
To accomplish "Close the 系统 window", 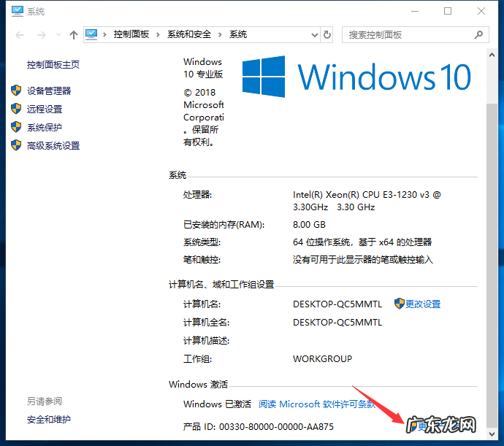I will [x=481, y=11].
